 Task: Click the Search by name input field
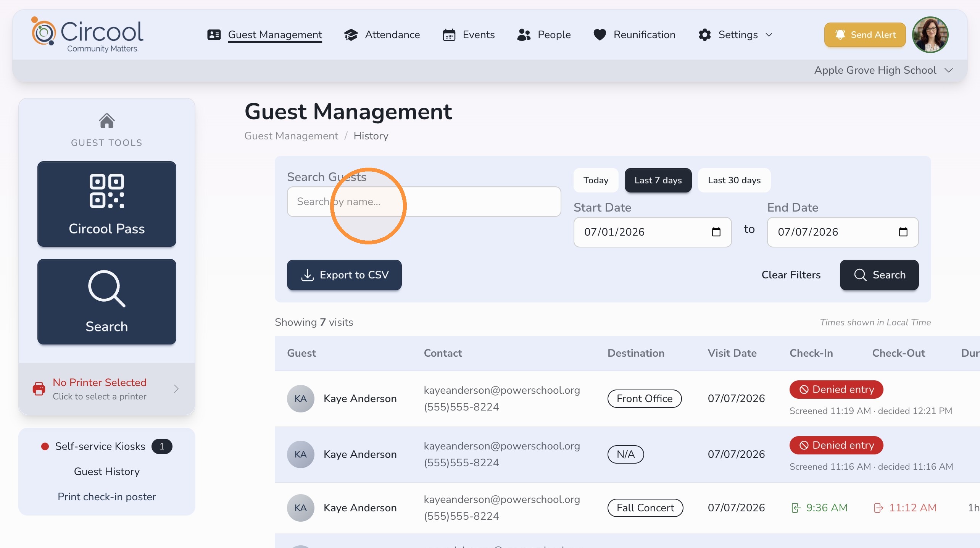[424, 202]
